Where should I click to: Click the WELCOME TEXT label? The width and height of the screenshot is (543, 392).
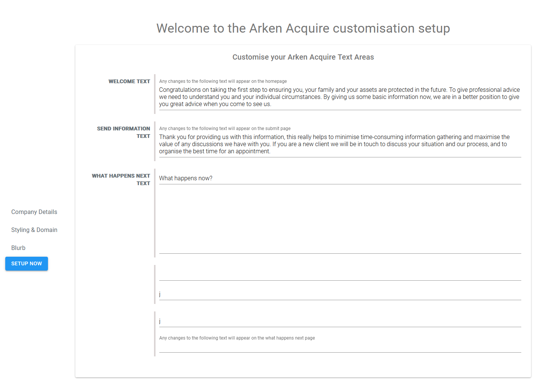pos(129,81)
